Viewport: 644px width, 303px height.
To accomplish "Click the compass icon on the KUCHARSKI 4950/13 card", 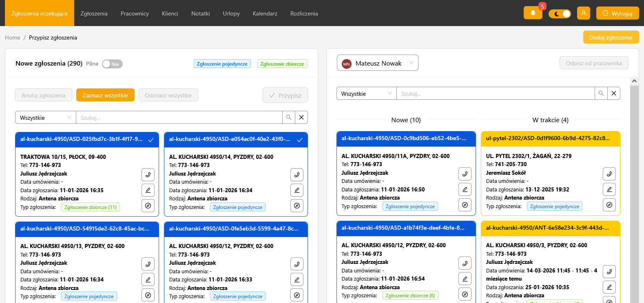I will pos(148,295).
